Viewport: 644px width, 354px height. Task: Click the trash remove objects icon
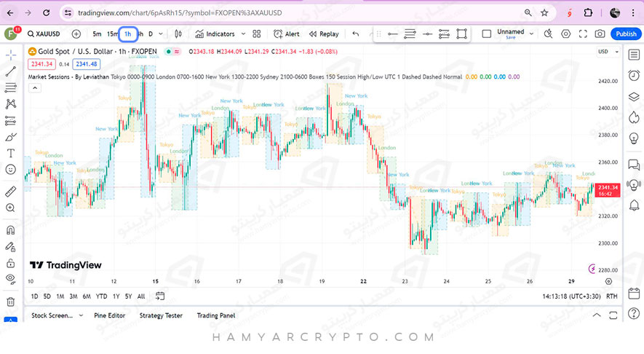click(x=11, y=302)
